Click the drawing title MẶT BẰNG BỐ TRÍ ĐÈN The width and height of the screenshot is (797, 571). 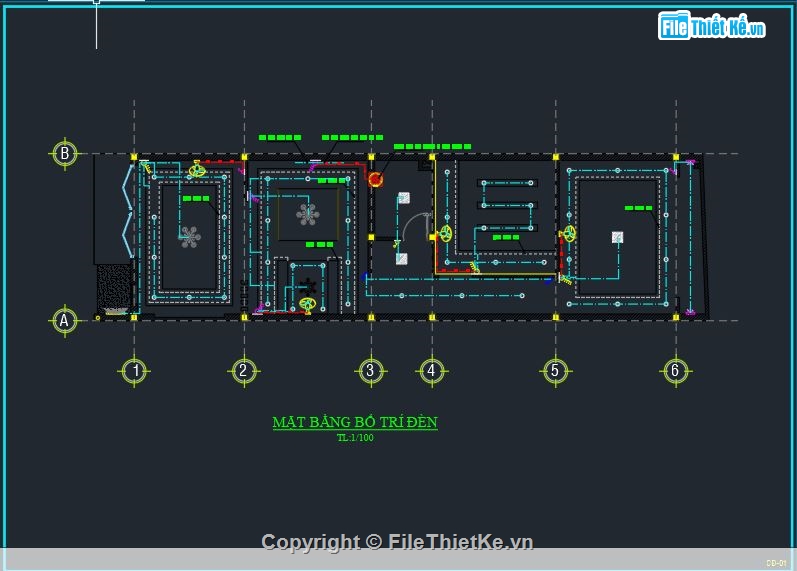tap(355, 423)
